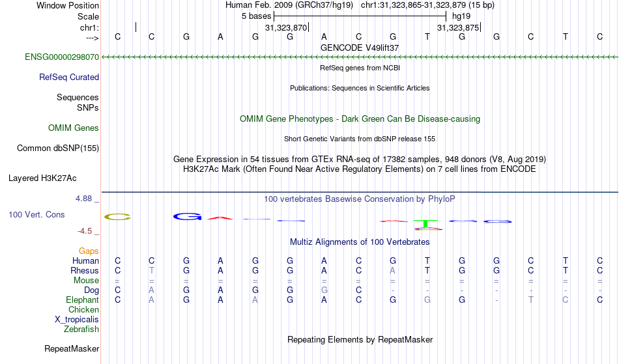Click the RepeatMasker track label
The height and width of the screenshot is (364, 619).
click(x=72, y=348)
